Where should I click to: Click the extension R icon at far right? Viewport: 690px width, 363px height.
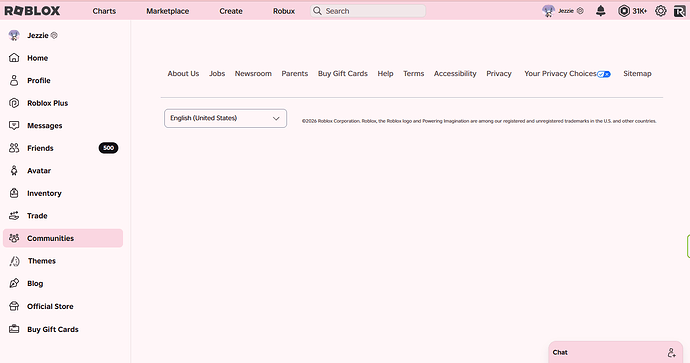[679, 11]
